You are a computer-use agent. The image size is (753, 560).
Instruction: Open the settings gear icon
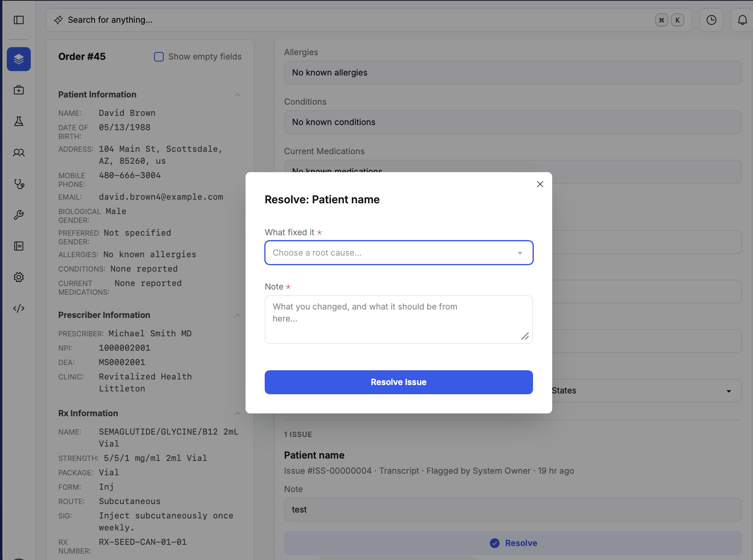pos(19,277)
